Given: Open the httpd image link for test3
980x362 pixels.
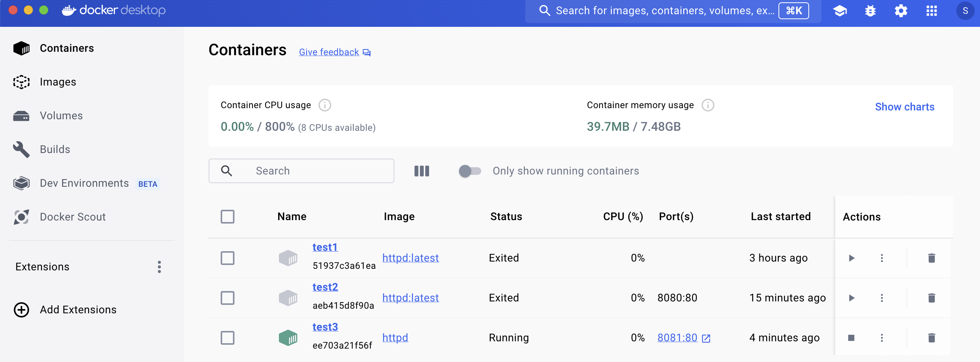Looking at the screenshot, I should click(x=395, y=338).
